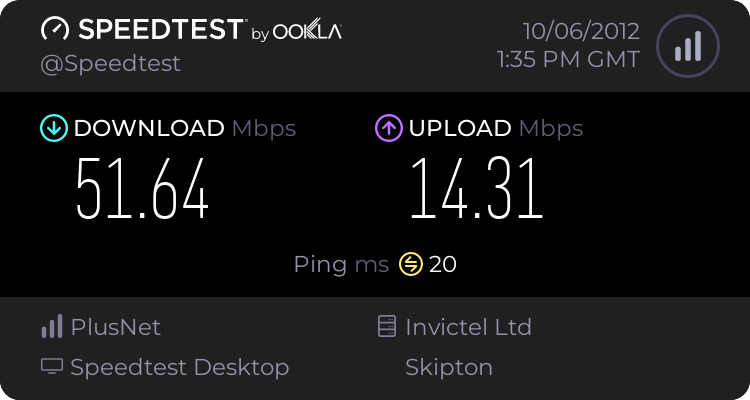Viewport: 750px width, 400px height.
Task: Click the monitor icon beside Speedtest Desktop
Action: point(52,367)
